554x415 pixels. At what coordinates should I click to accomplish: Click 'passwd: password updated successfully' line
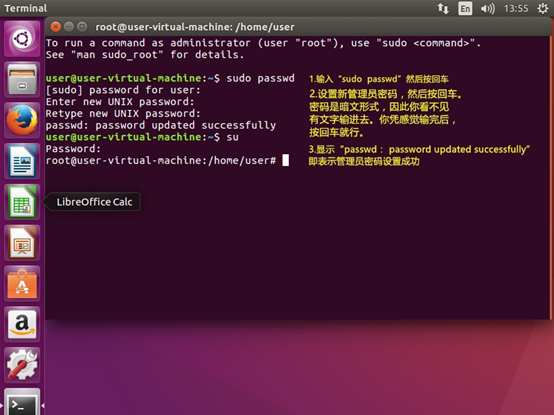click(x=161, y=125)
